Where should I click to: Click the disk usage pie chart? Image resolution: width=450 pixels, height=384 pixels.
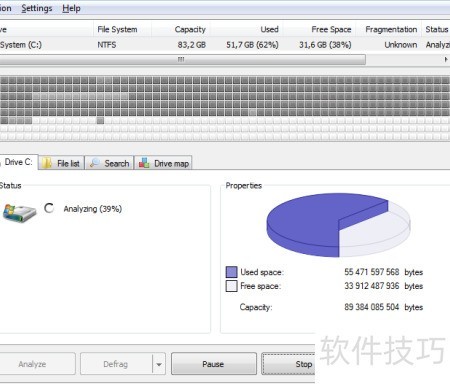338,225
